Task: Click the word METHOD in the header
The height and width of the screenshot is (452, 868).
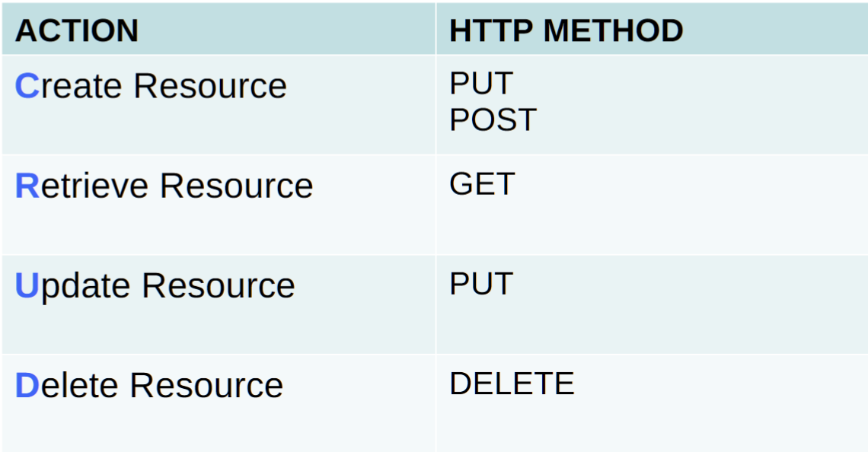Action: tap(614, 30)
